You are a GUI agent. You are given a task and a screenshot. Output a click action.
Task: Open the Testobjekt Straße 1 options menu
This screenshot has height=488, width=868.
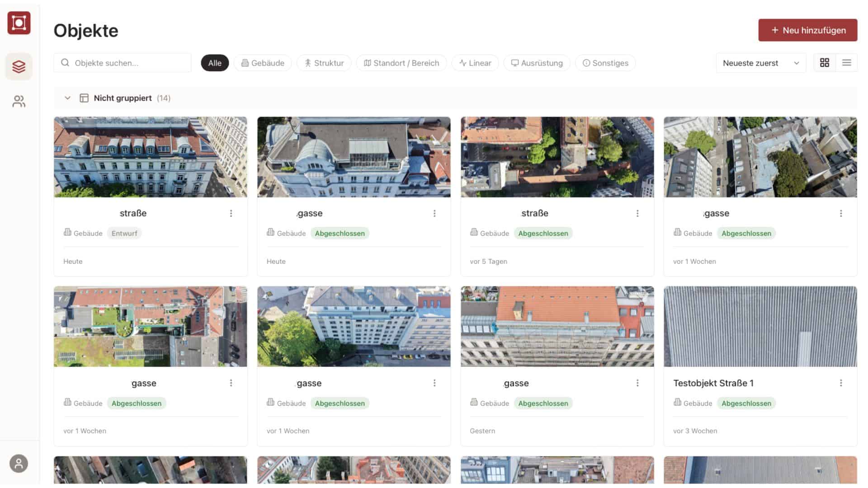(x=841, y=383)
